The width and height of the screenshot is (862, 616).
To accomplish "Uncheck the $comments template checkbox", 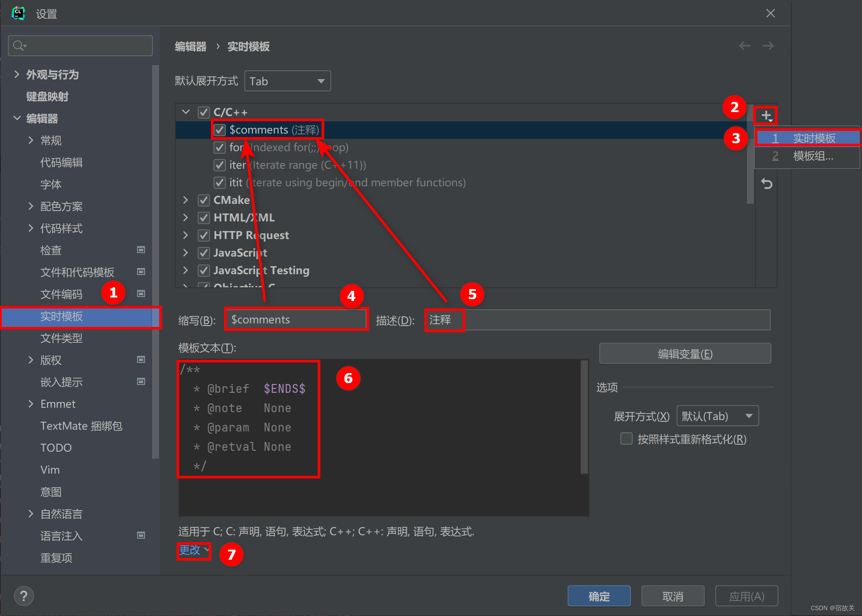I will tap(220, 130).
